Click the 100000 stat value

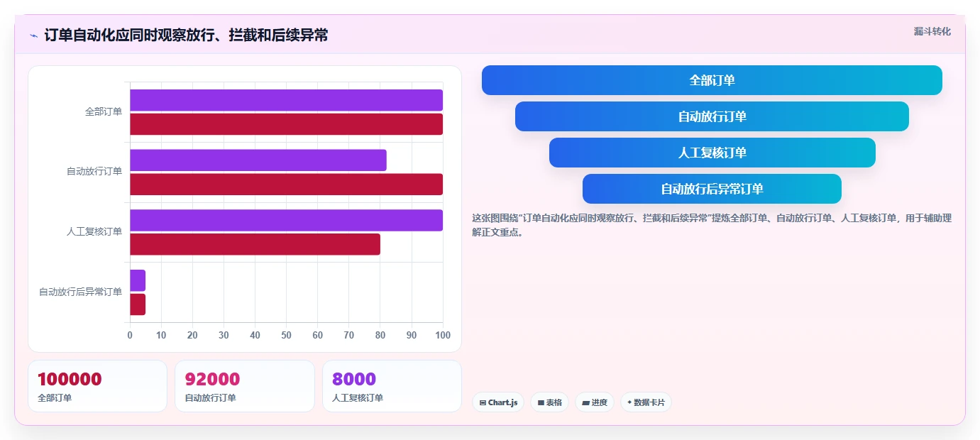click(x=70, y=380)
